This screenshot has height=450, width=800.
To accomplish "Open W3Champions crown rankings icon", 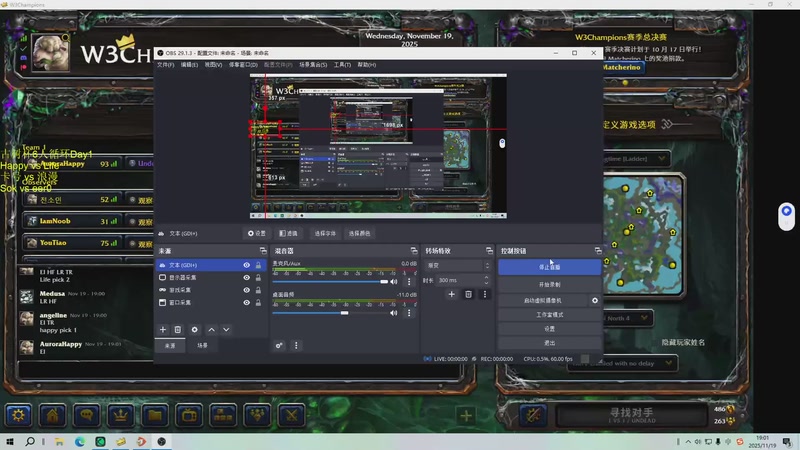I will (121, 415).
